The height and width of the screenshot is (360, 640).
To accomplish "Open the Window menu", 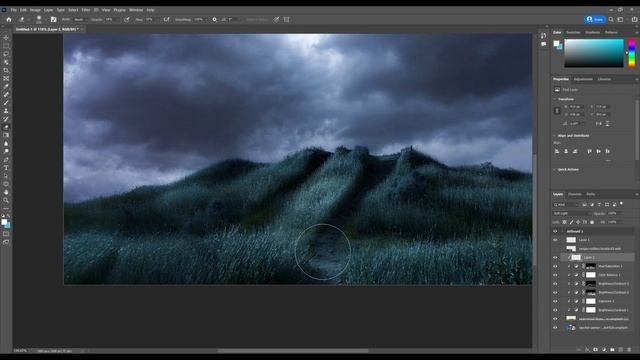I will point(136,10).
